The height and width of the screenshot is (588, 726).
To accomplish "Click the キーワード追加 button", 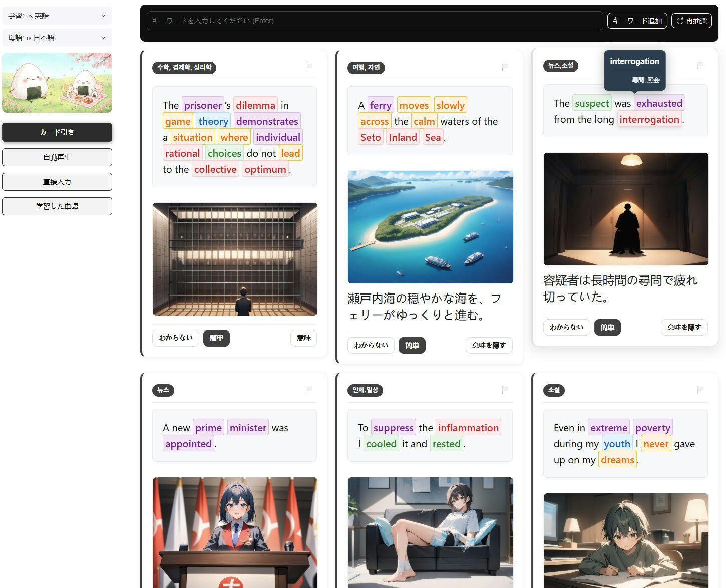I will [637, 21].
